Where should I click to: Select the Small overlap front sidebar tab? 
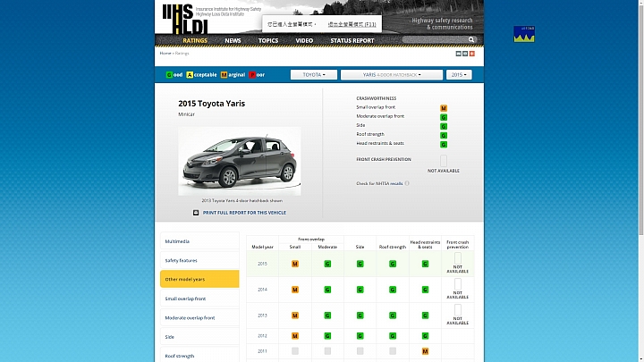(x=199, y=299)
